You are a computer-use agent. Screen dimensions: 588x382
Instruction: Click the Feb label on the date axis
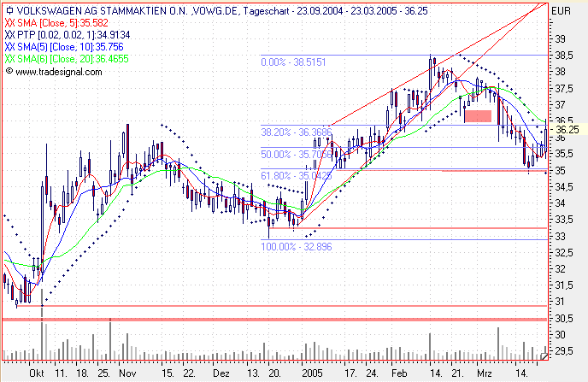[x=399, y=373]
